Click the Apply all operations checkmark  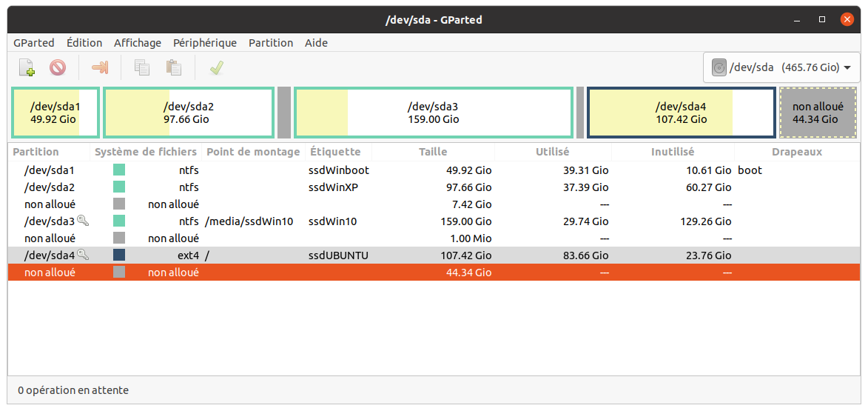(216, 68)
